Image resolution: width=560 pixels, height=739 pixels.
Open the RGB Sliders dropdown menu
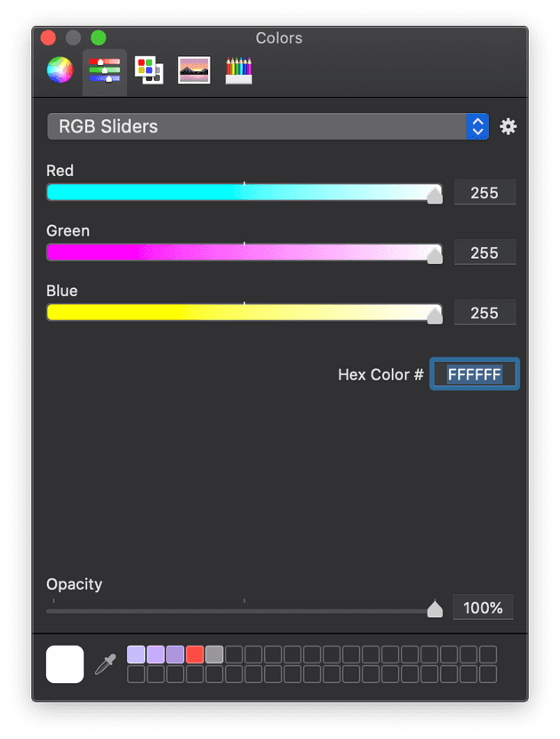(268, 126)
